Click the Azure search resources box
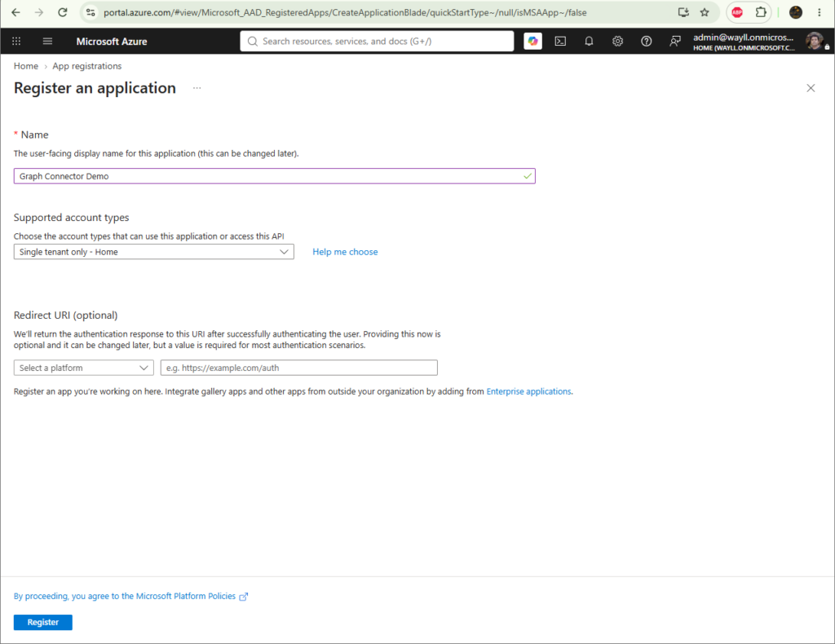 (377, 41)
